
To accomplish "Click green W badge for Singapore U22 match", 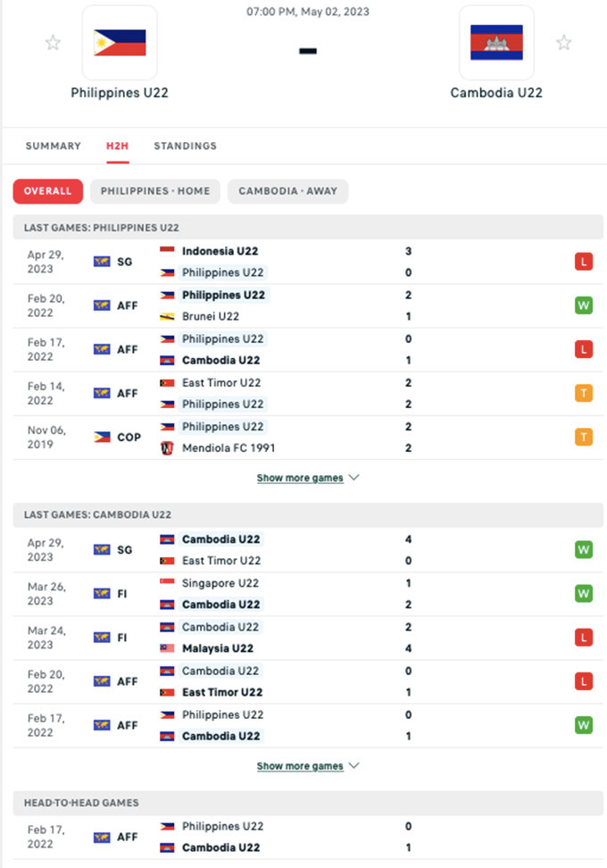I will pyautogui.click(x=583, y=594).
